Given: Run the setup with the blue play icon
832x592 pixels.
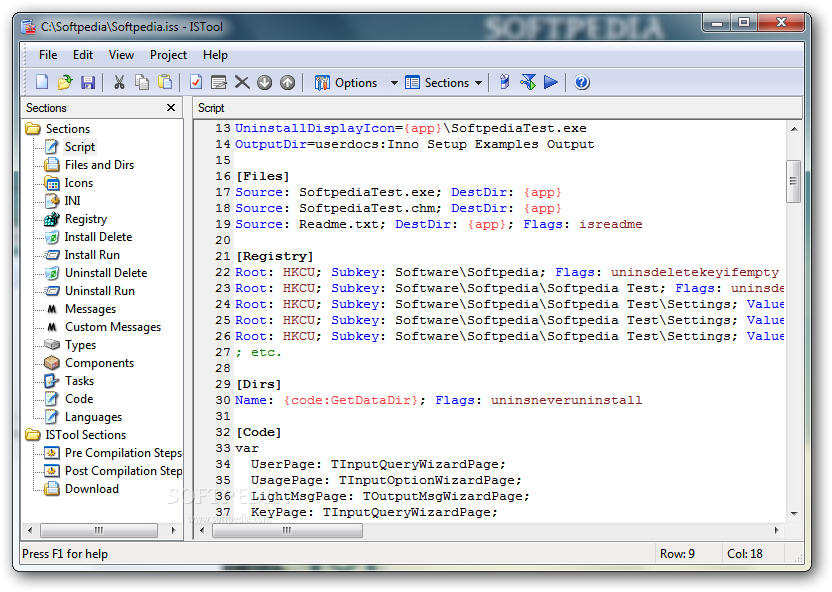Looking at the screenshot, I should (551, 82).
